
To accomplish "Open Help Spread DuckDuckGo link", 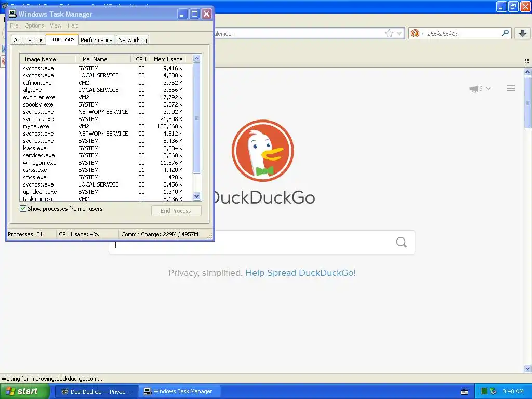I will pyautogui.click(x=300, y=273).
